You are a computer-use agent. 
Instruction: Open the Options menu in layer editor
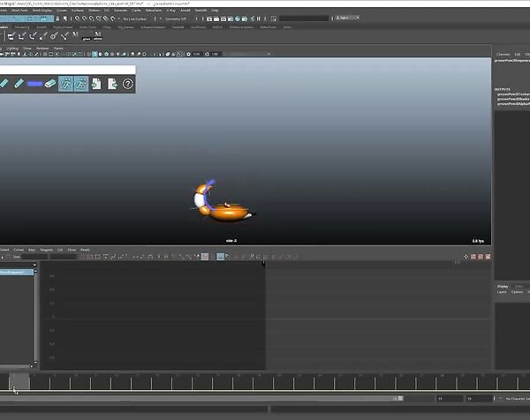point(517,292)
